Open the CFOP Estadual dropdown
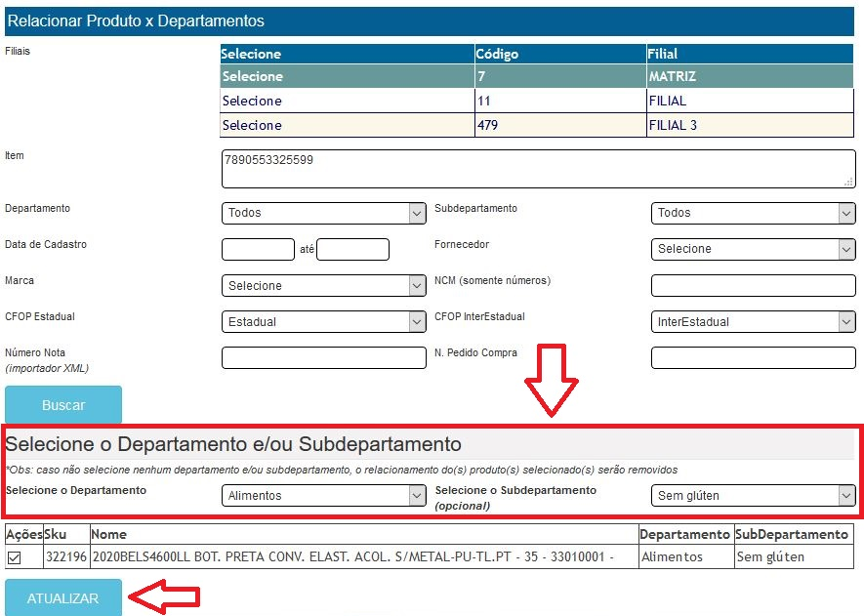This screenshot has width=864, height=616. point(324,322)
